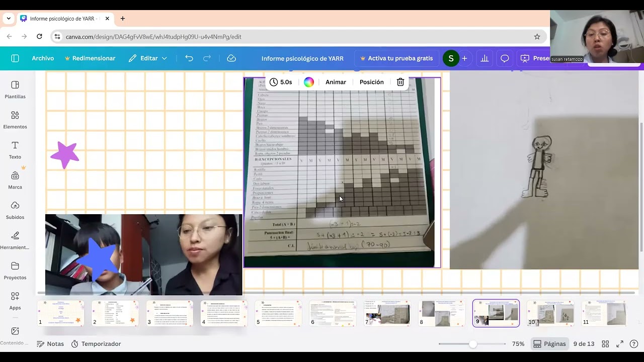Select page 3 thumbnail
Viewport: 644px width, 362px height.
coord(170,313)
